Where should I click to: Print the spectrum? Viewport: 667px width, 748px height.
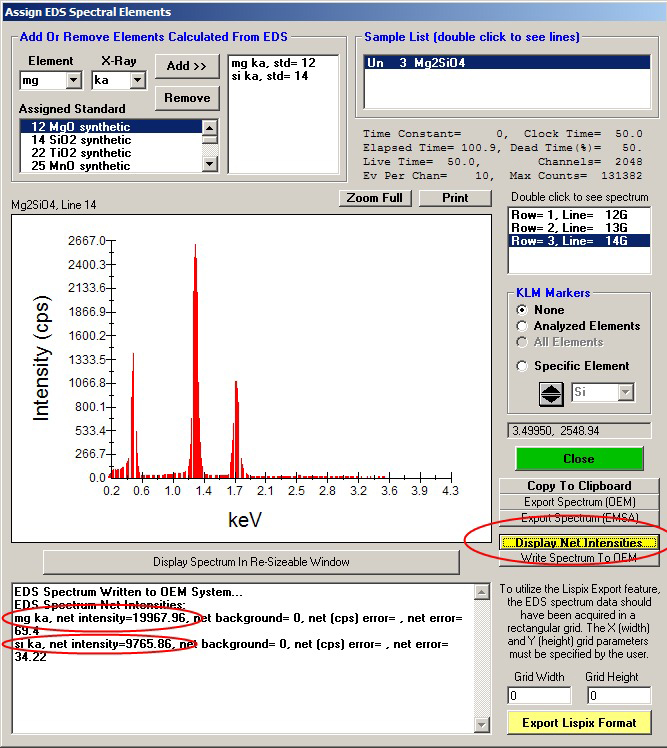455,198
